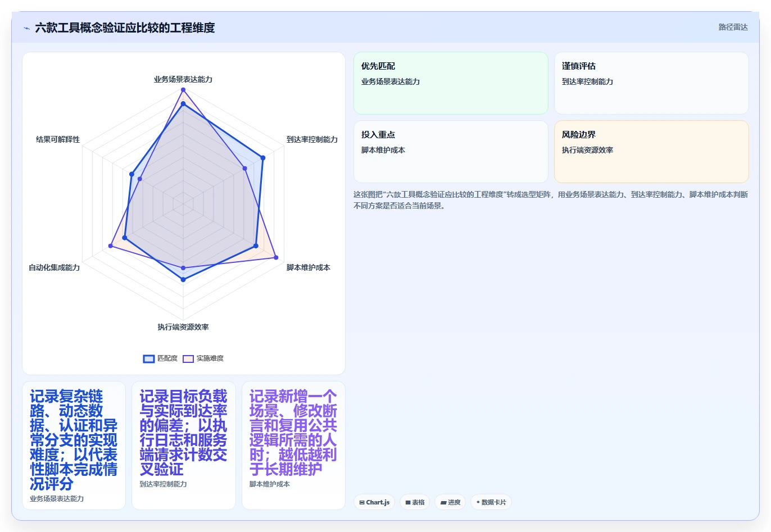
Task: Select the 表格 tag chip
Action: pos(415,502)
